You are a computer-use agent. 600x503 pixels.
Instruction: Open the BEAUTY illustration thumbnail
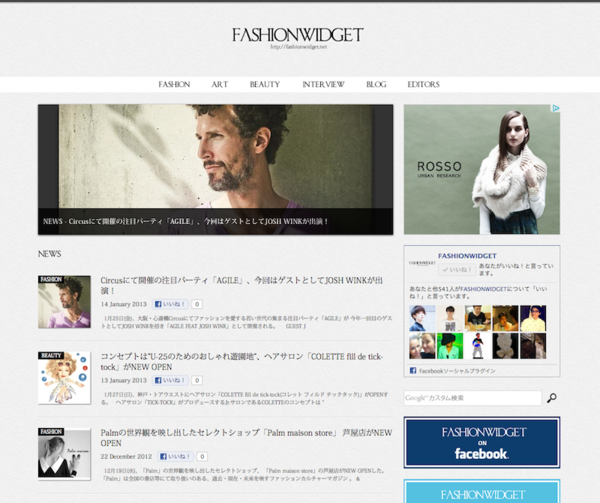(x=64, y=378)
